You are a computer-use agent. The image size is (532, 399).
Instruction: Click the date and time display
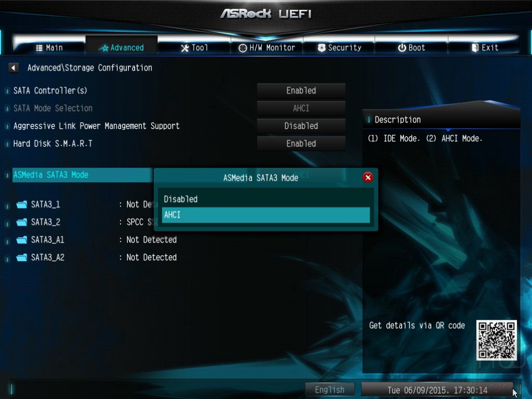438,390
